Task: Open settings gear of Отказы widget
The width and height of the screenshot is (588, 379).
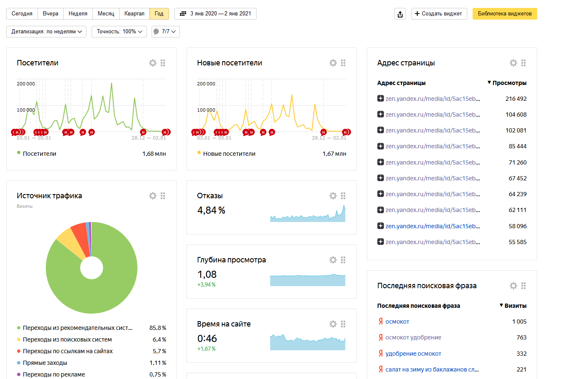Action: click(x=333, y=196)
